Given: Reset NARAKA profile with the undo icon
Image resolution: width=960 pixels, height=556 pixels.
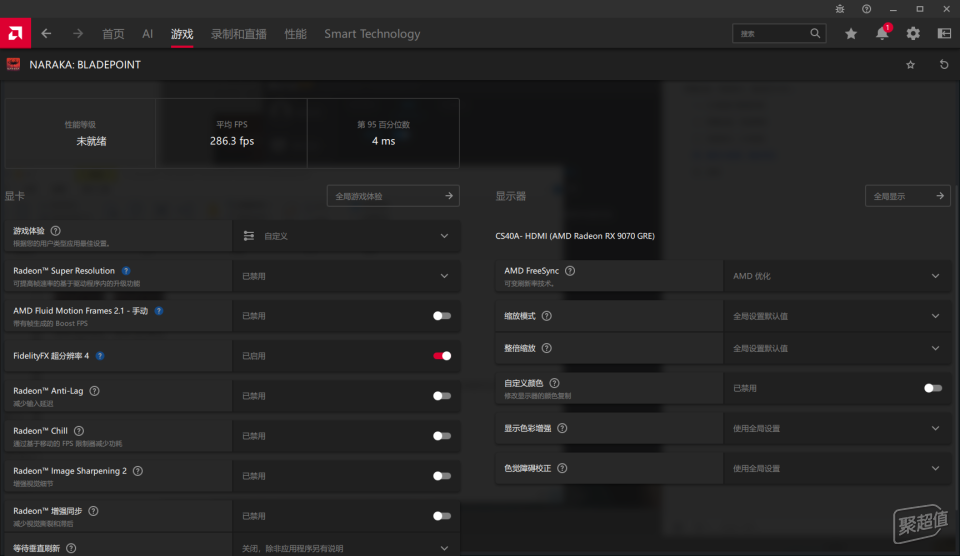Looking at the screenshot, I should 944,64.
